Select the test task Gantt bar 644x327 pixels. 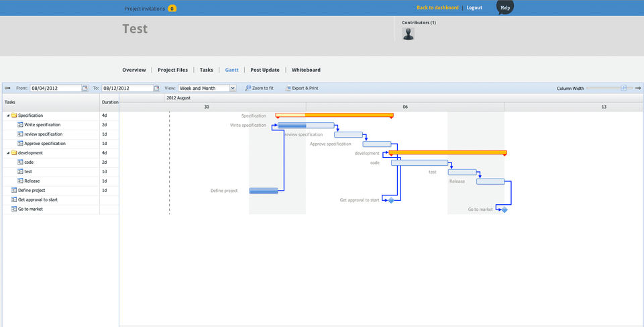462,172
